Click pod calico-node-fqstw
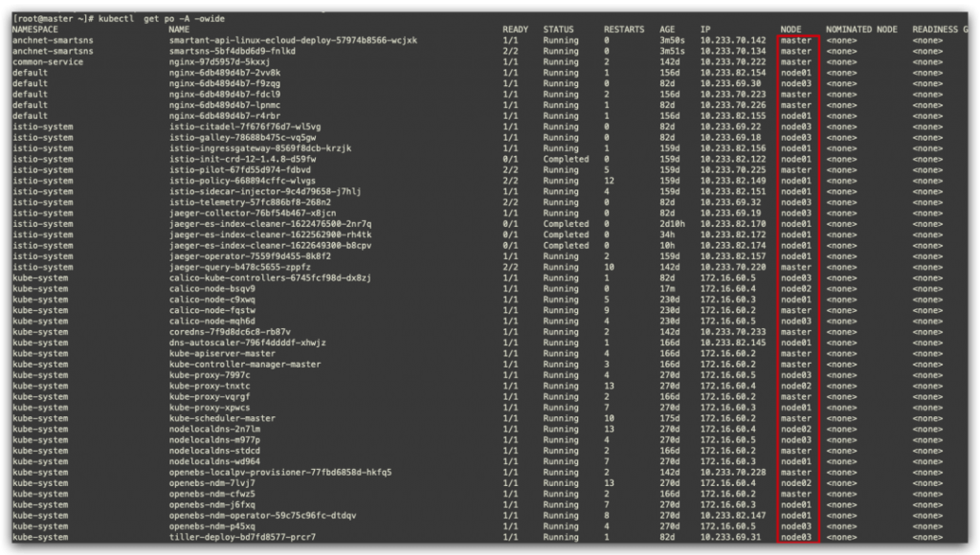Screen dimensions: 980x555 click(212, 310)
